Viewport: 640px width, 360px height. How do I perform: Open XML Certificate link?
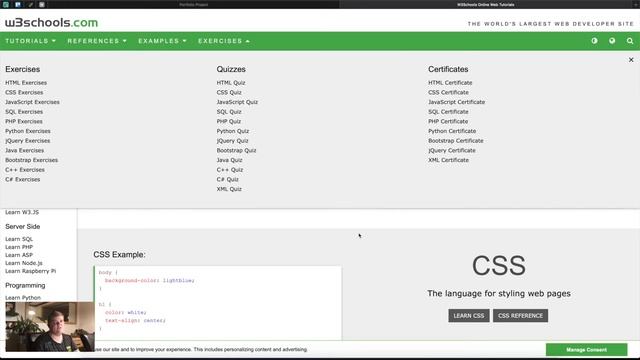(x=448, y=160)
